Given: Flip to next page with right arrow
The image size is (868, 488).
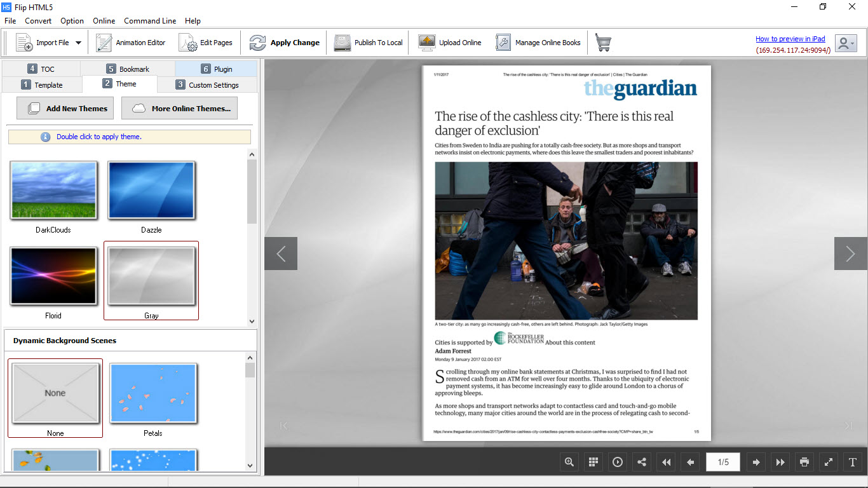Looking at the screenshot, I should click(x=851, y=254).
